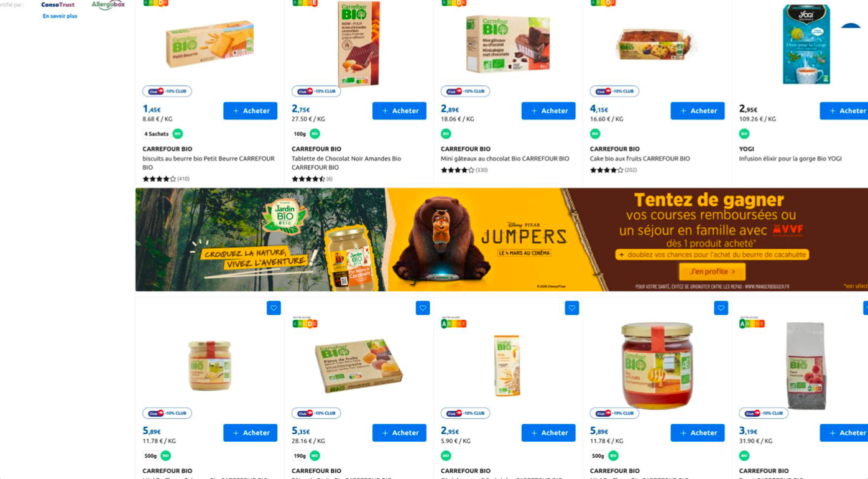Click Nutri-Score label on Pâtes de fruits
Image resolution: width=868 pixels, height=479 pixels.
pyautogui.click(x=305, y=322)
